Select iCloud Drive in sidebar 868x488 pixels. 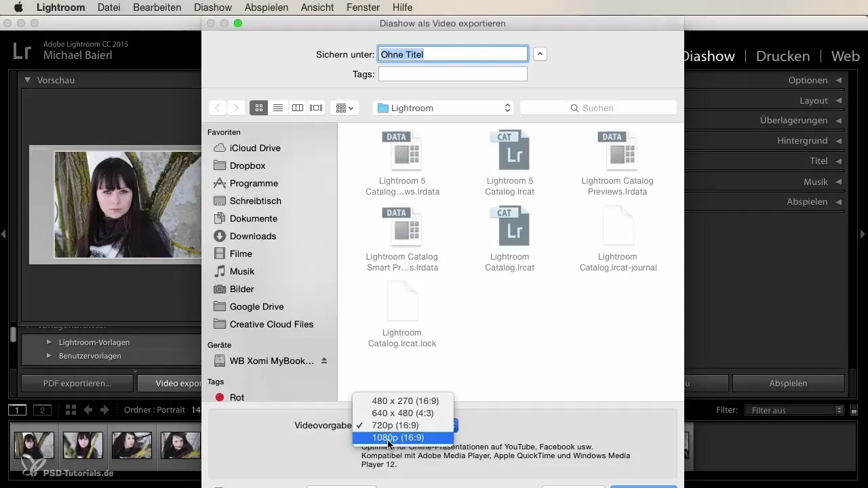click(255, 148)
